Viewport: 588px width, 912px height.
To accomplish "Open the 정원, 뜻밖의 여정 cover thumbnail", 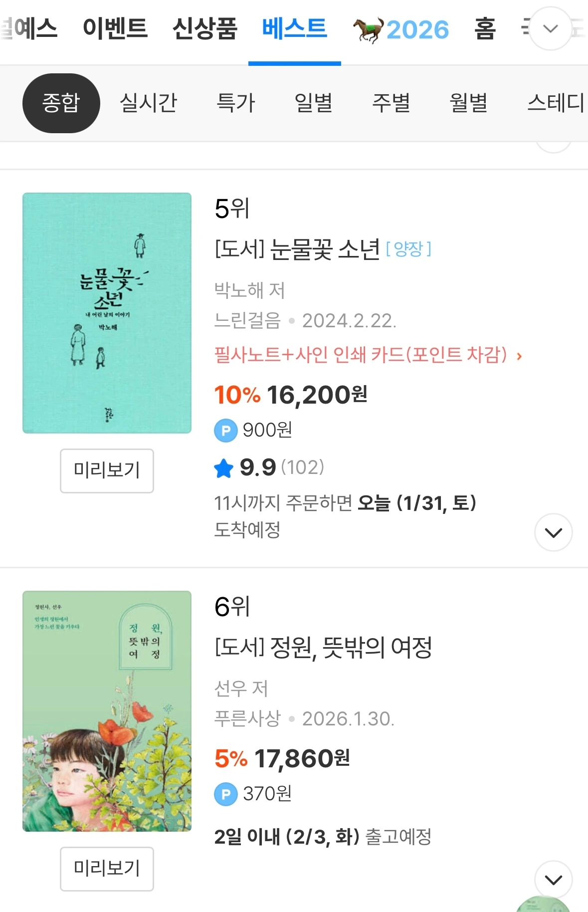I will (107, 711).
